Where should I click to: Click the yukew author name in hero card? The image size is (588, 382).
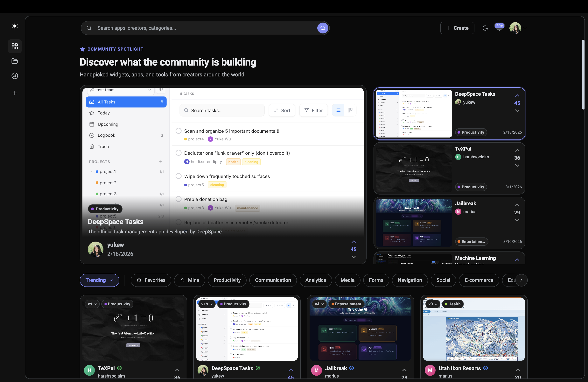116,245
